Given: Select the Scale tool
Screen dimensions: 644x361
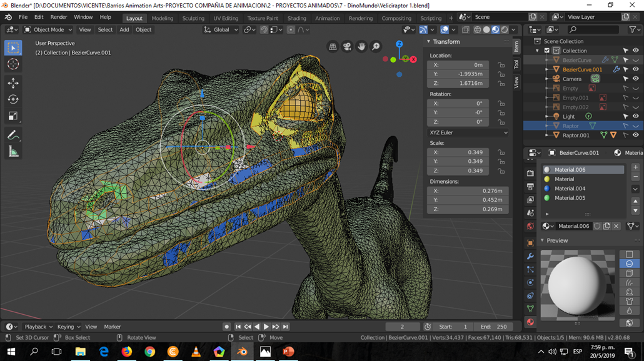Looking at the screenshot, I should click(13, 116).
